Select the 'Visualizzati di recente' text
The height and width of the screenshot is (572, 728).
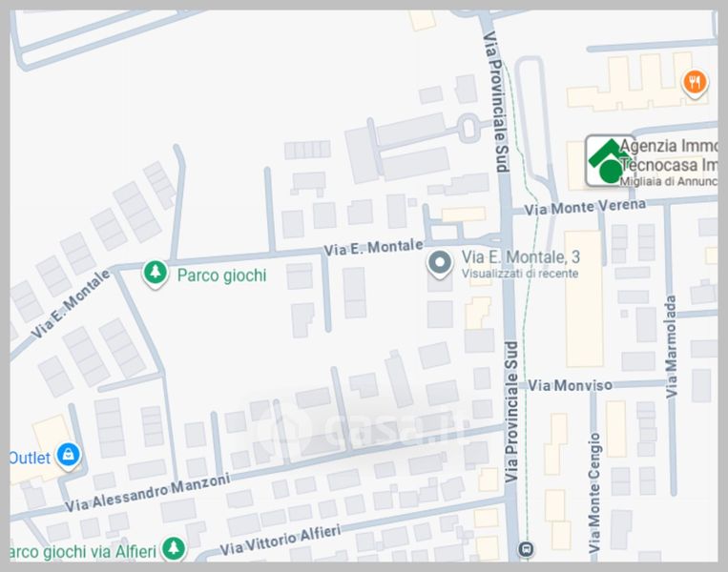tap(519, 275)
